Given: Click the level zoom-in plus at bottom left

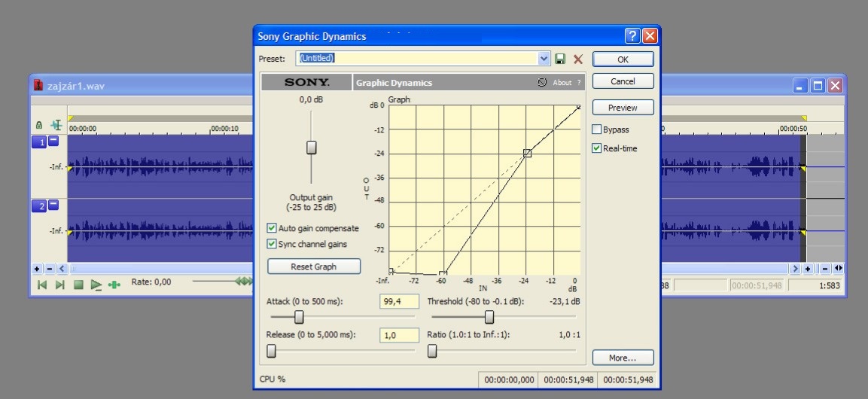Looking at the screenshot, I should coord(37,269).
